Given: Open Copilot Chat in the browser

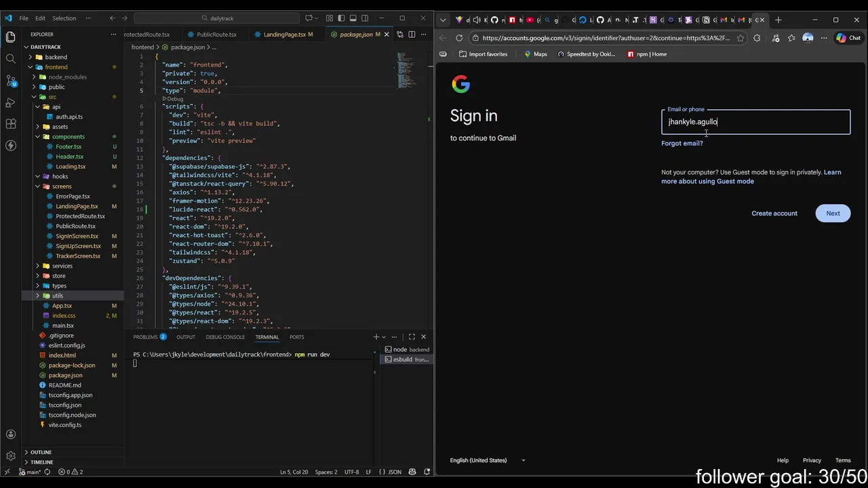Looking at the screenshot, I should click(x=848, y=38).
